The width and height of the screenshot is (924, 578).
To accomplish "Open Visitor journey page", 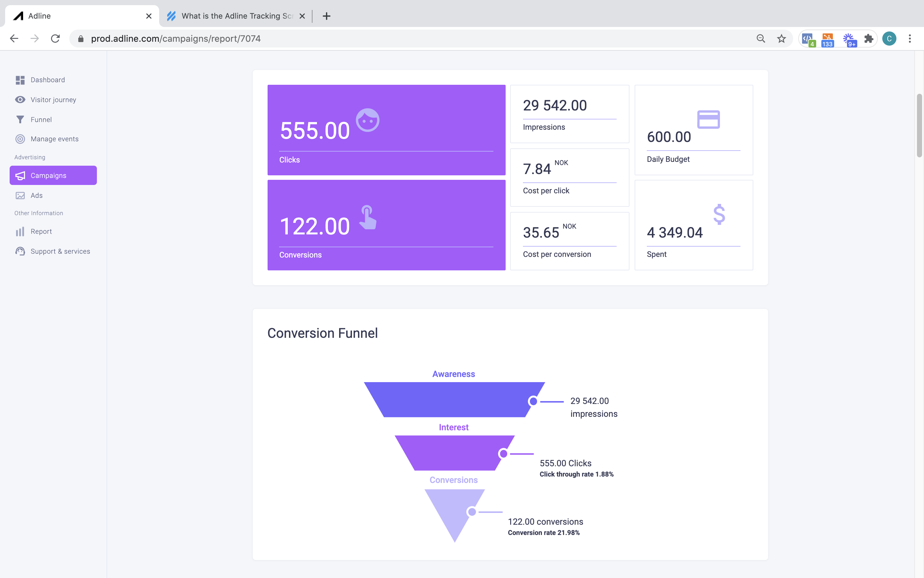I will [53, 100].
